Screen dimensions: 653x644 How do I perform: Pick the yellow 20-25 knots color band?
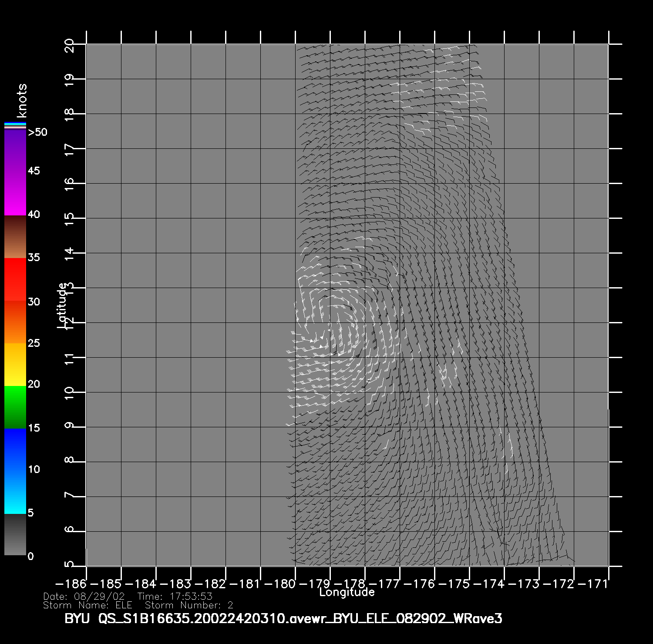tap(15, 365)
